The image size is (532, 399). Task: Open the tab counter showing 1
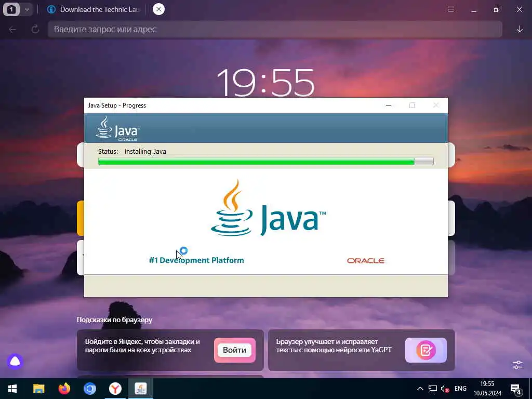click(11, 9)
